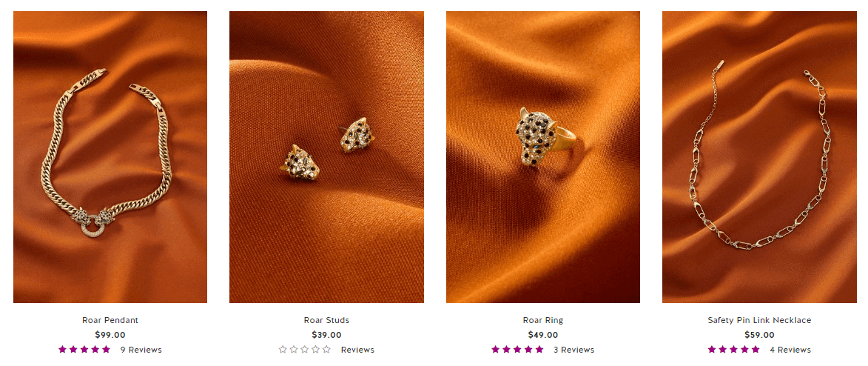Select the $99.00 price of Roar Pendant
Image resolution: width=868 pixels, height=366 pixels.
click(x=110, y=335)
